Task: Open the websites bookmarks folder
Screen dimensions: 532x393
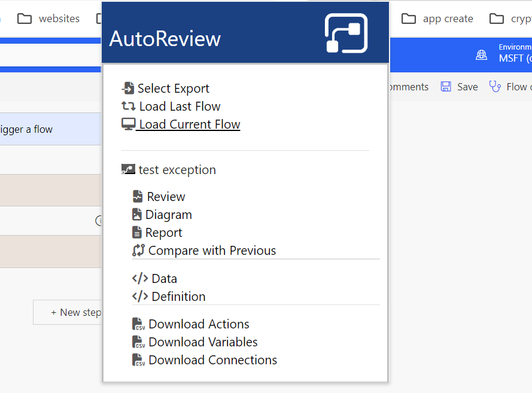Action: (x=48, y=19)
